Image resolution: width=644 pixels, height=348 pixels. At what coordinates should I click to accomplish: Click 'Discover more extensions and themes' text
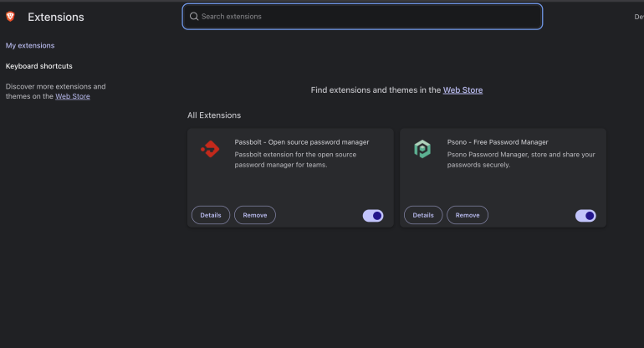[x=55, y=91]
